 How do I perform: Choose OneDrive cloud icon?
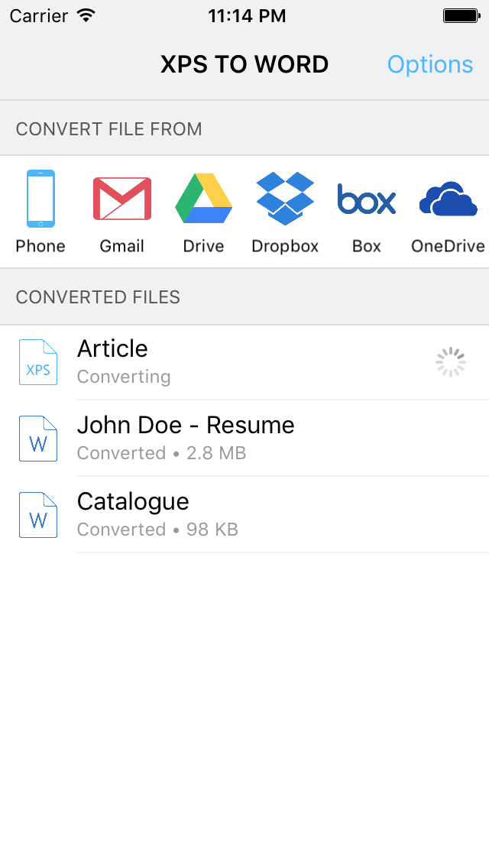click(x=448, y=199)
